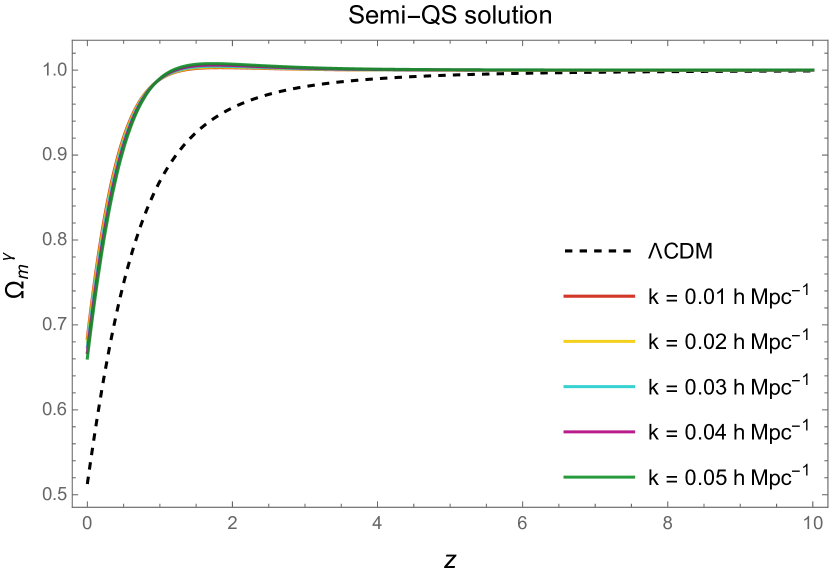Click the x-axis label z
Screen dimensions: 830x575
(x=449, y=560)
